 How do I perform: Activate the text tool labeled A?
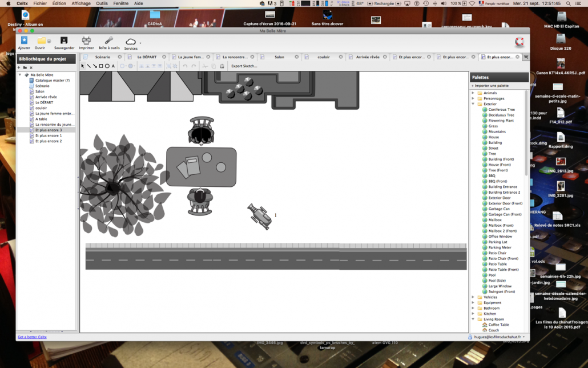(113, 66)
